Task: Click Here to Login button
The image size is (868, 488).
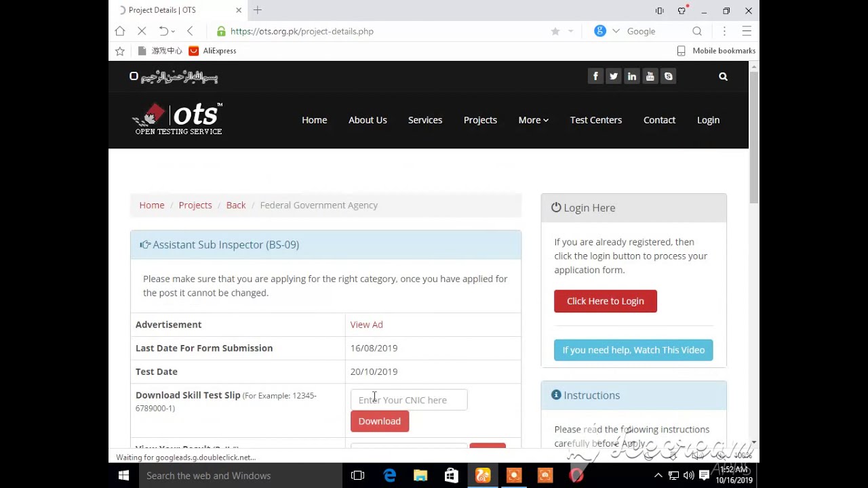Action: coord(606,301)
